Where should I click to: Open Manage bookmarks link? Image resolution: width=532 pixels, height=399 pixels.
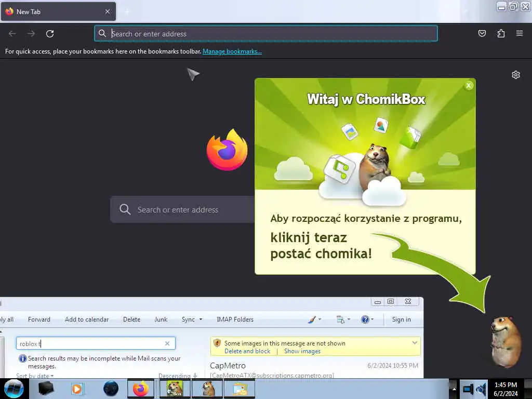coord(232,51)
